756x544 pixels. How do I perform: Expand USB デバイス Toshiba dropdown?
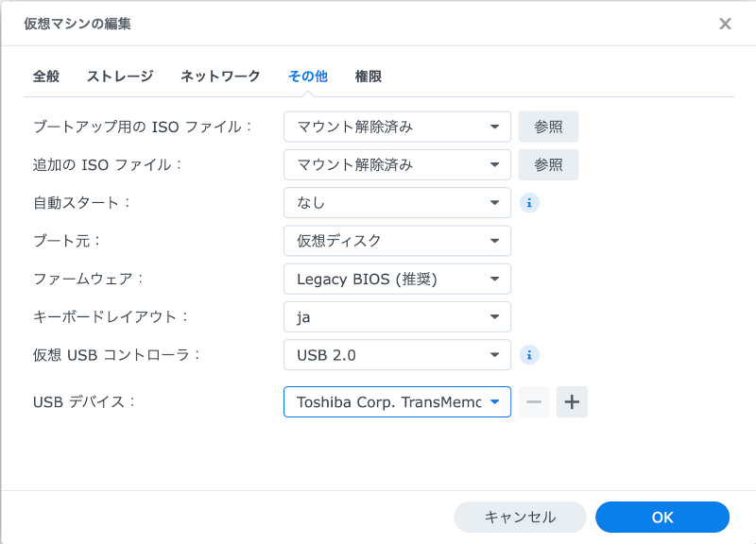click(x=397, y=401)
